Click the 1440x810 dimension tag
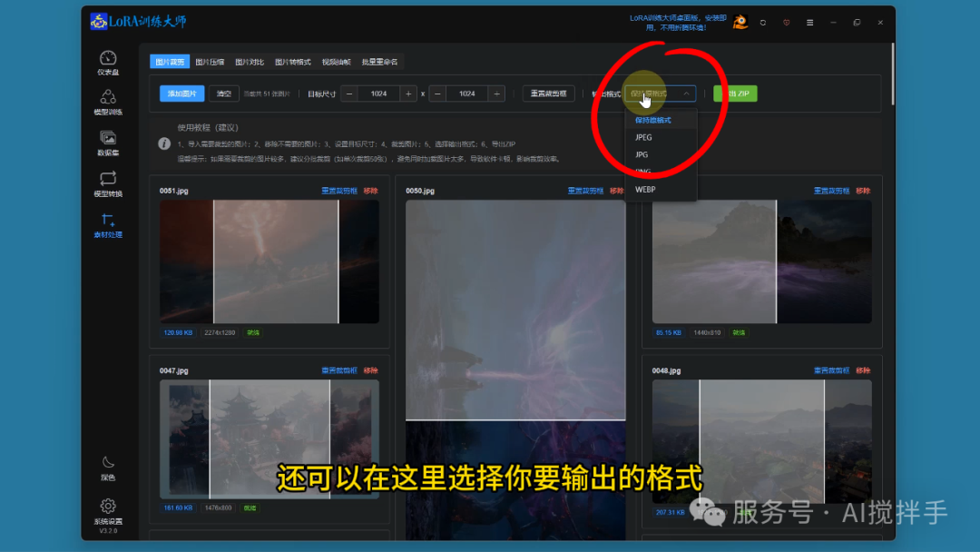 (707, 332)
